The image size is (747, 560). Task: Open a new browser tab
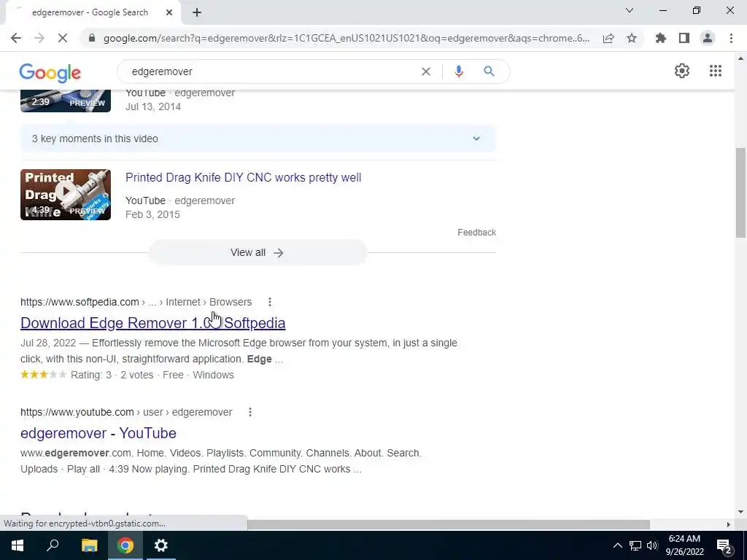(x=197, y=12)
